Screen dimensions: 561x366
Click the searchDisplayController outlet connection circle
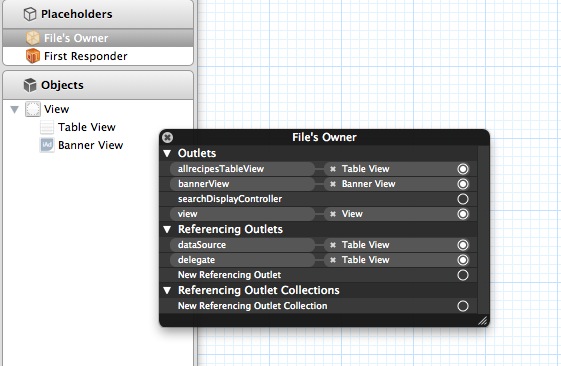click(x=463, y=199)
